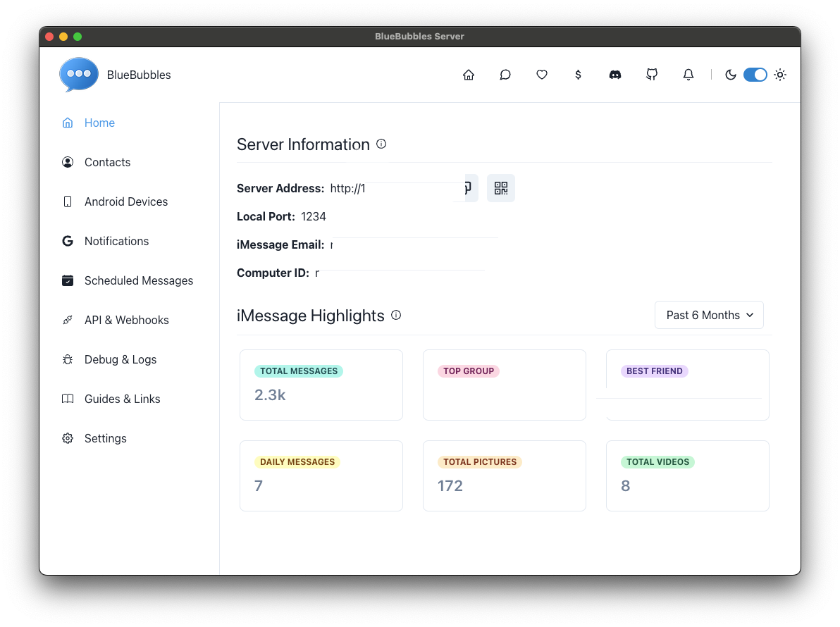Click the Total Messages card
840x627 pixels.
pos(321,385)
